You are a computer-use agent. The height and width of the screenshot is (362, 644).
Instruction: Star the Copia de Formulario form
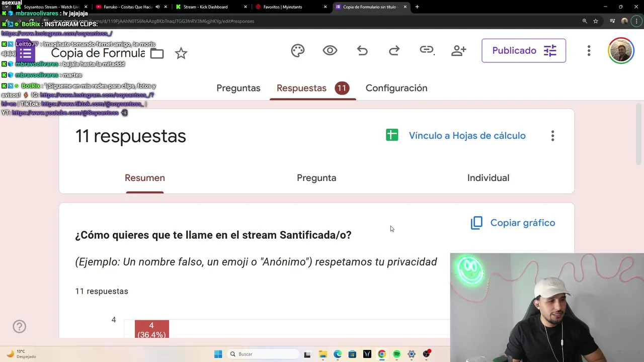point(181,53)
